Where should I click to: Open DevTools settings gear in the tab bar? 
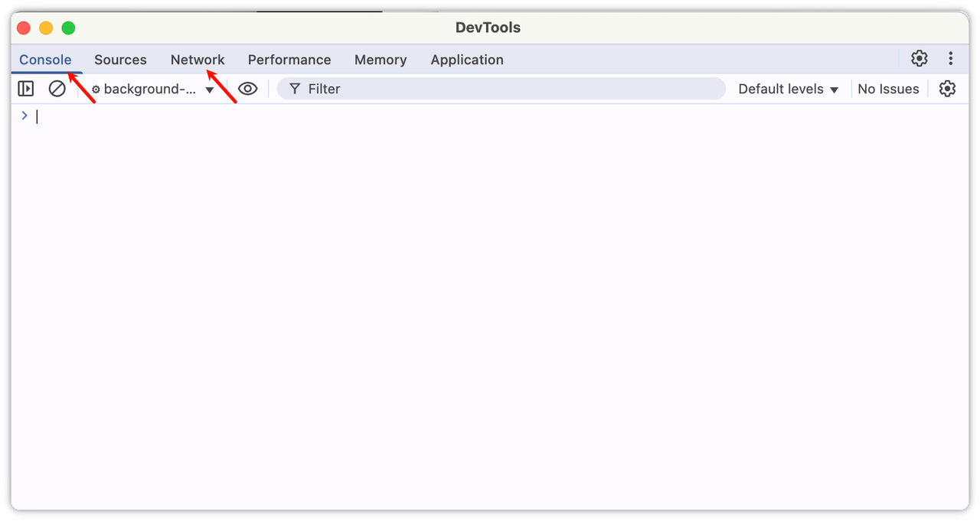[x=919, y=59]
